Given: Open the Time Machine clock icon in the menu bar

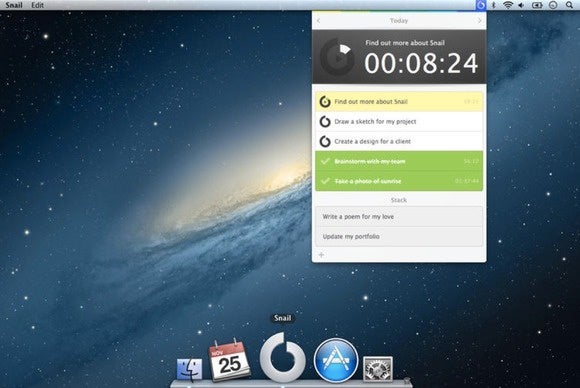Looking at the screenshot, I should (x=553, y=5).
